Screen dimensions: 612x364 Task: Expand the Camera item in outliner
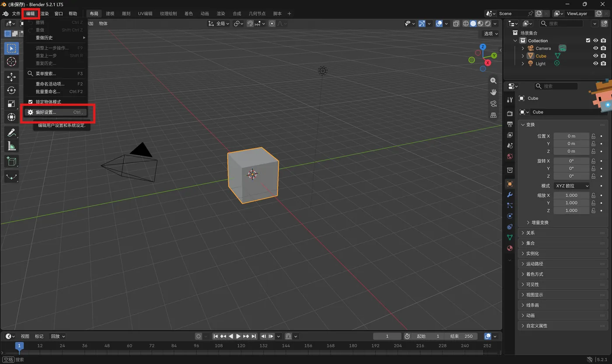click(523, 49)
